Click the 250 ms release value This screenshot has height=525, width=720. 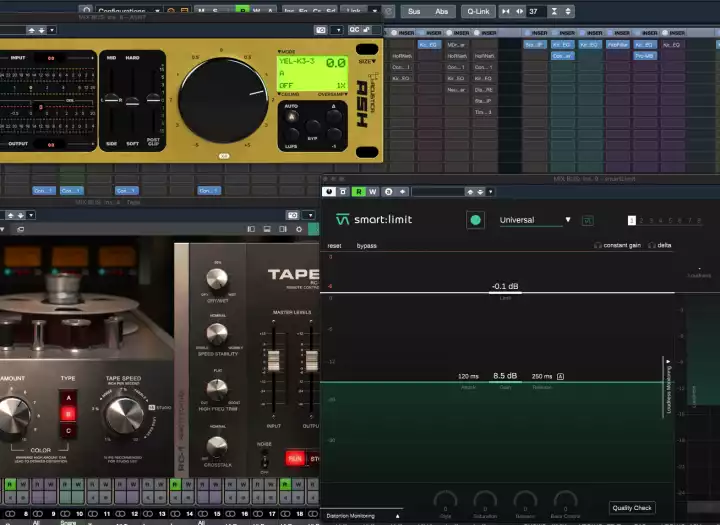pyautogui.click(x=542, y=376)
